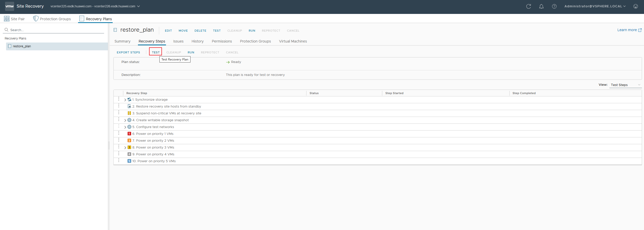Click RUN in plan header actions
The height and width of the screenshot is (230, 644).
click(x=252, y=31)
